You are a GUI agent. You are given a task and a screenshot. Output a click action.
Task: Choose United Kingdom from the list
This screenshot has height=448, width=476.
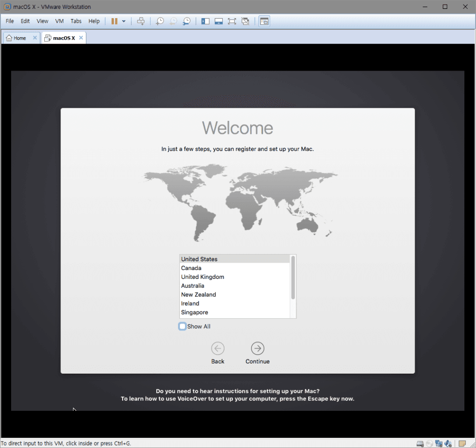coord(235,277)
